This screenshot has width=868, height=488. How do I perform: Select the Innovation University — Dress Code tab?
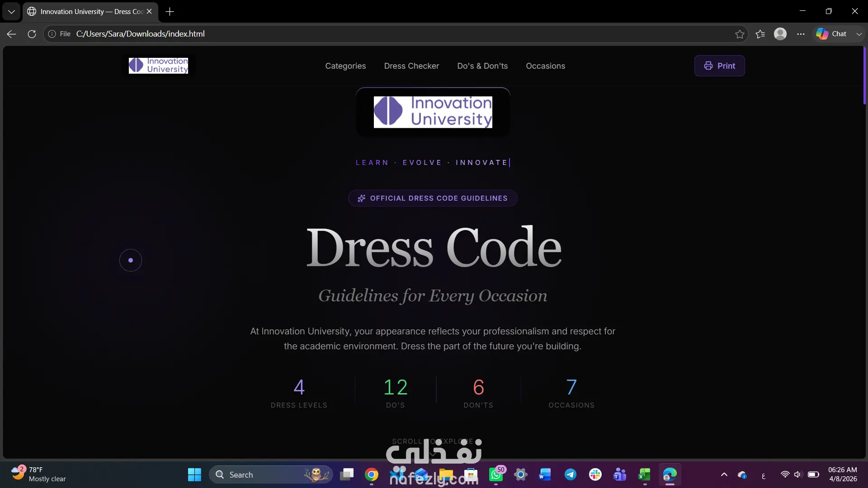(90, 12)
